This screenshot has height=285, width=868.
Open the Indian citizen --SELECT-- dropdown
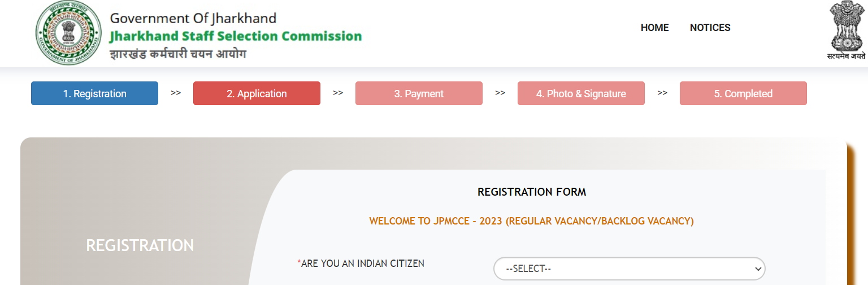click(629, 269)
